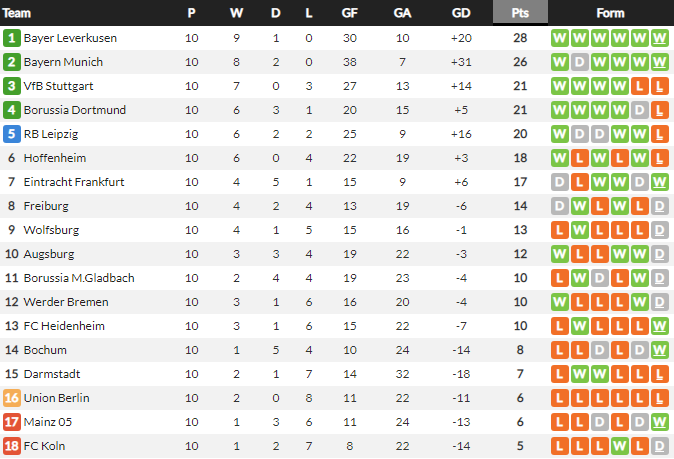The height and width of the screenshot is (459, 674).
Task: Click FC Koln's red position 18 badge
Action: 12,446
